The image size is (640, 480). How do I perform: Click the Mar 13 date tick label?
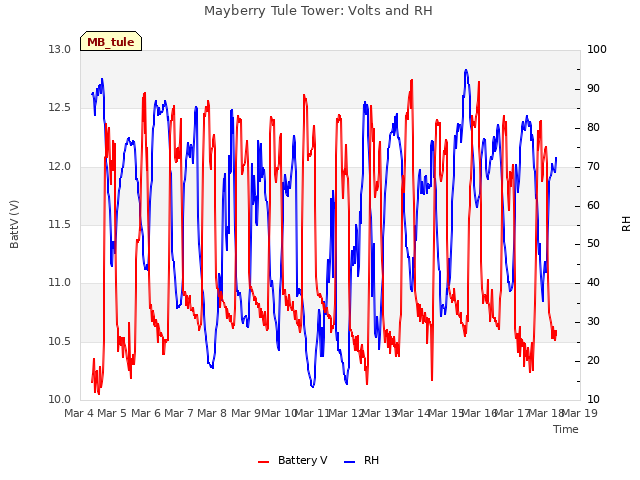tap(380, 413)
